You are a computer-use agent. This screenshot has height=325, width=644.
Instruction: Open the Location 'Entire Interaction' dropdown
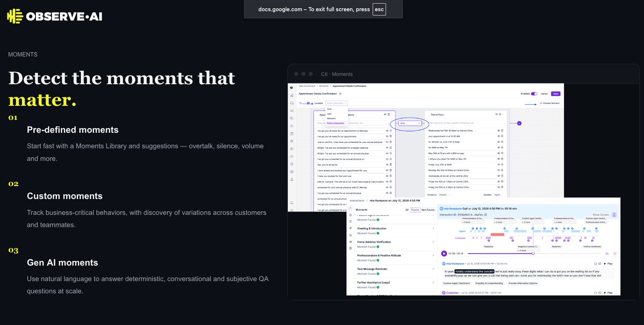[337, 103]
